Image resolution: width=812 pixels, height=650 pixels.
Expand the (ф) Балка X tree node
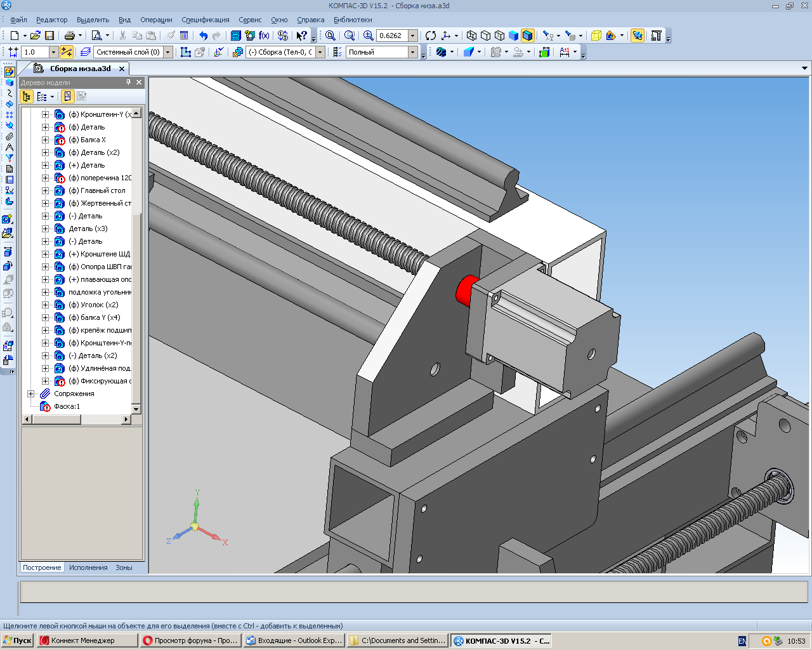click(x=45, y=140)
